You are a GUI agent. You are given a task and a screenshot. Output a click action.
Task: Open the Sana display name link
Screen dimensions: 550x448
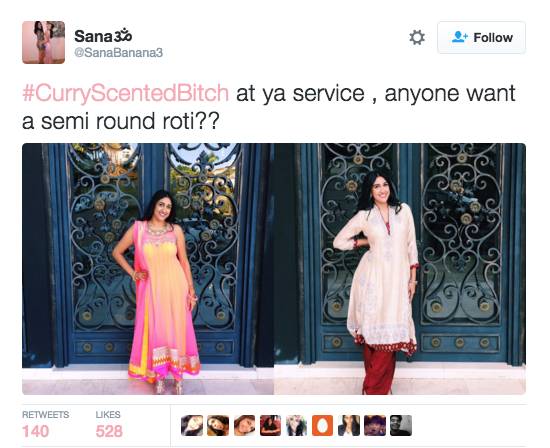103,36
